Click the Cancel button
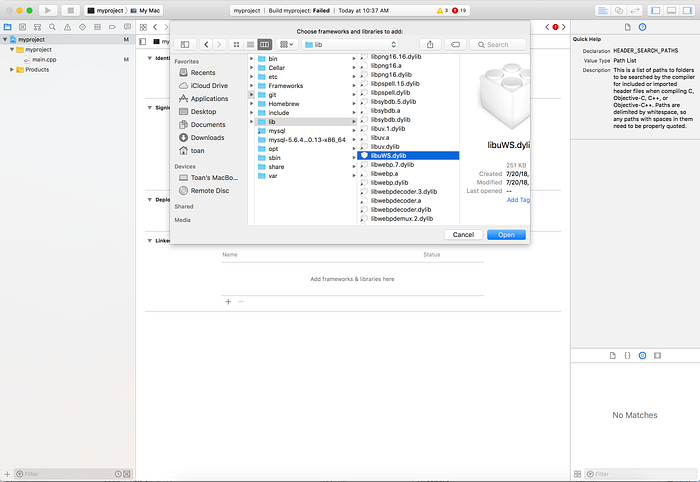700x482 pixels. pyautogui.click(x=463, y=235)
